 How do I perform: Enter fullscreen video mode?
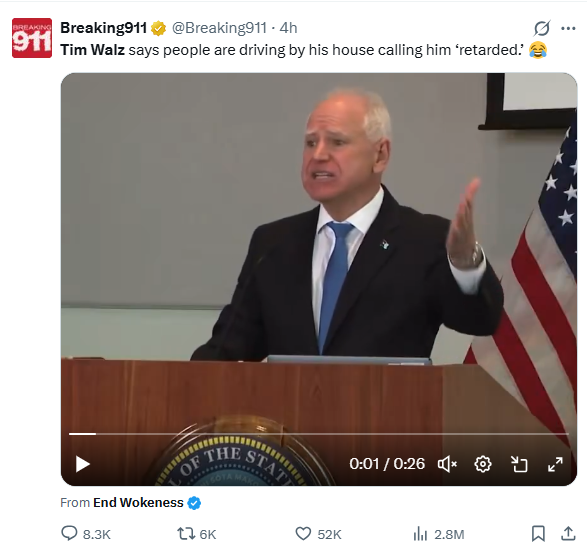(555, 464)
